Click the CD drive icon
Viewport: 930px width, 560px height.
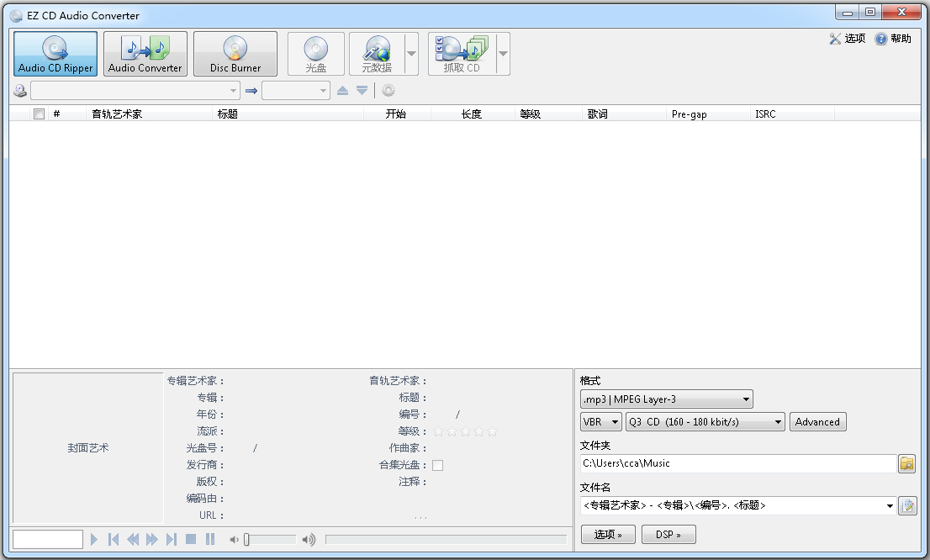20,91
